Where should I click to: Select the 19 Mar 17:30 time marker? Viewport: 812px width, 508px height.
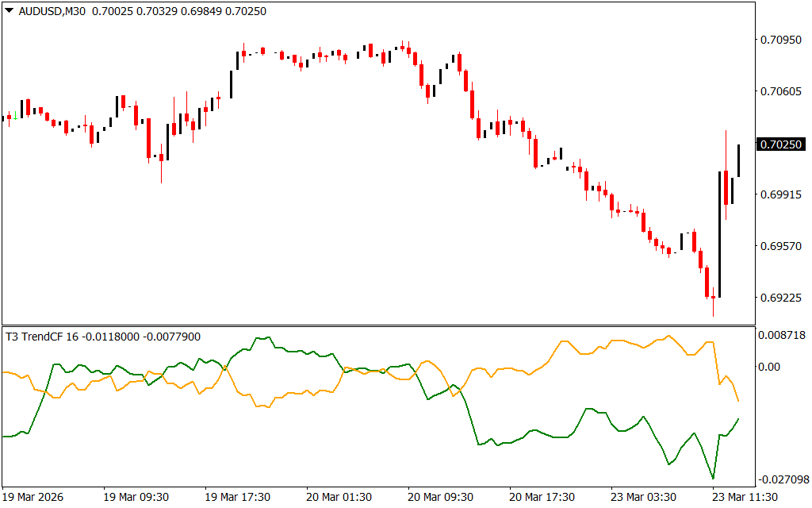coord(238,497)
